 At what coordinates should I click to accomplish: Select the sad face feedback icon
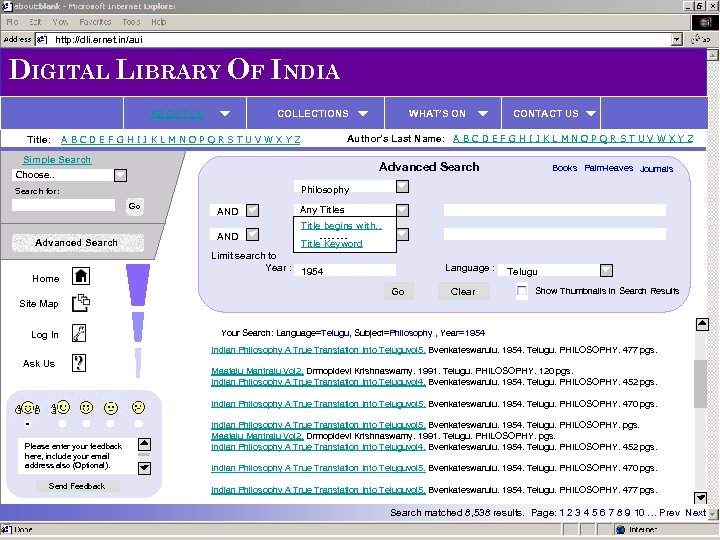pos(138,407)
